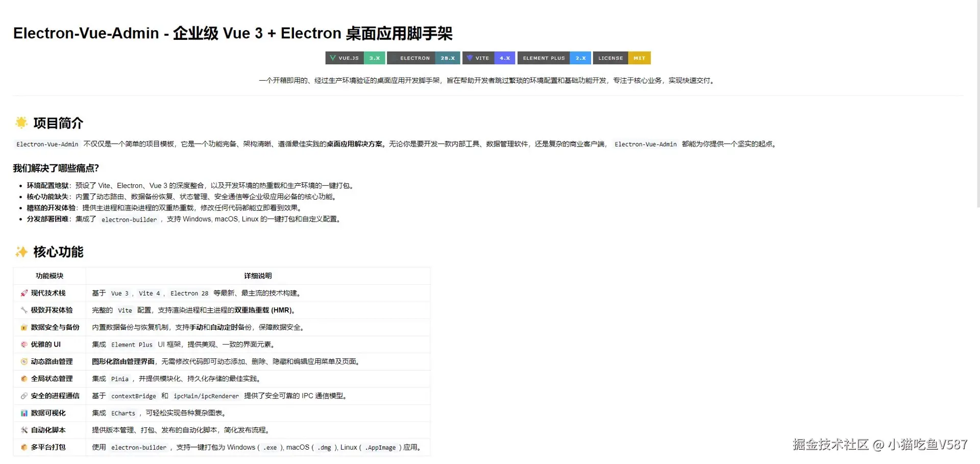
Task: Click the wrench icon in 极致开发体验 row
Action: pos(24,310)
